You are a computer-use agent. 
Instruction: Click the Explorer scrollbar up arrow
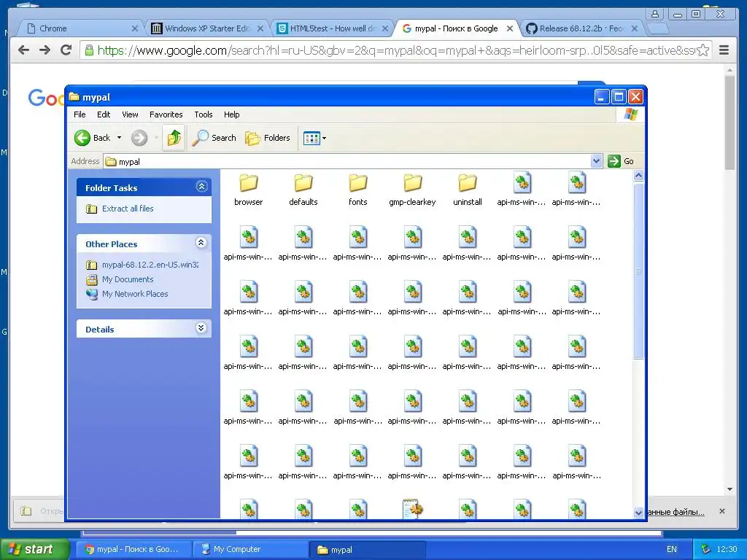point(638,175)
